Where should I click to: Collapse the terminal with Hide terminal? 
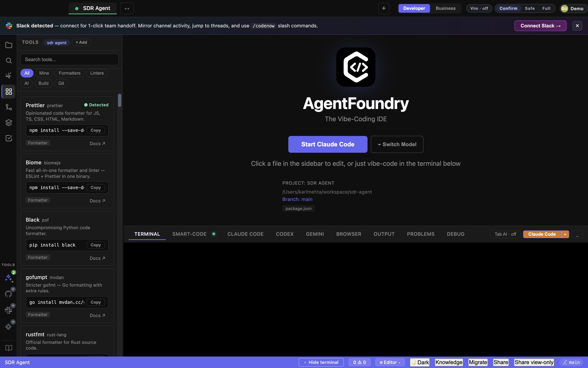coord(321,362)
